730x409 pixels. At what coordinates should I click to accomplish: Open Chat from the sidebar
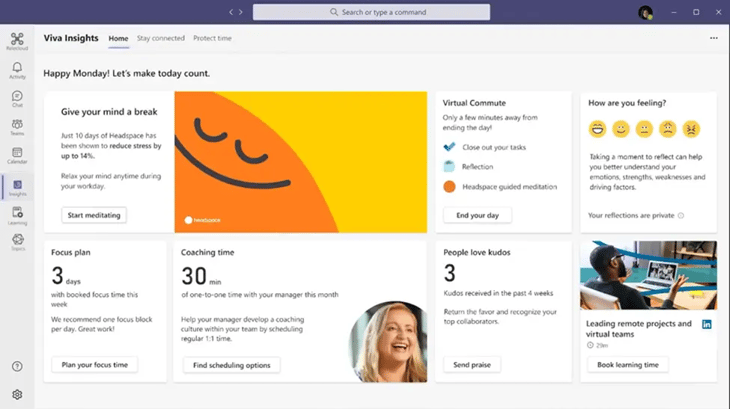17,99
